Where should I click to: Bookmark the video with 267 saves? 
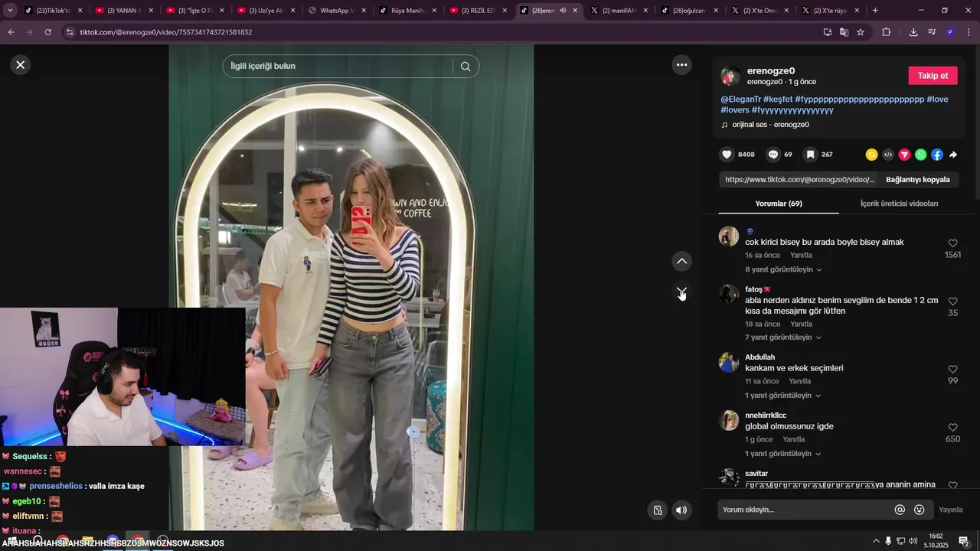pyautogui.click(x=810, y=155)
